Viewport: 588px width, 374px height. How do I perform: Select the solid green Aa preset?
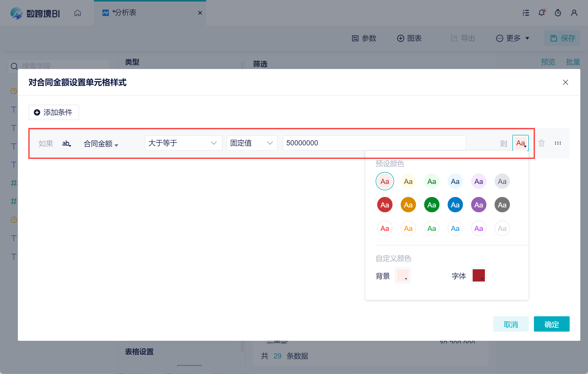point(432,205)
